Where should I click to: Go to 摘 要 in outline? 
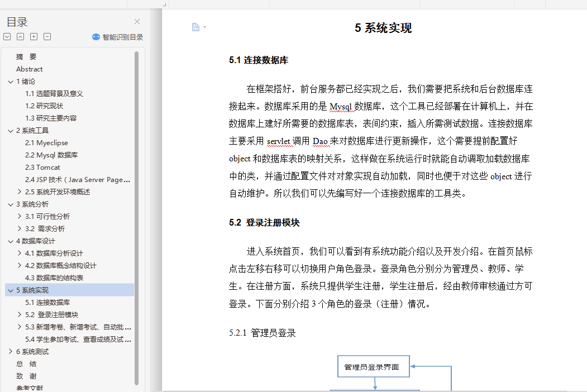26,56
